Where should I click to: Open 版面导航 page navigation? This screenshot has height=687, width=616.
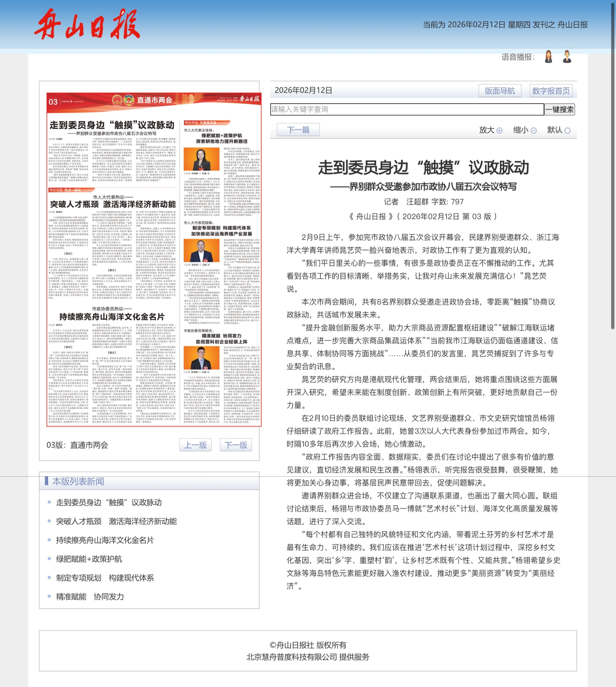499,91
